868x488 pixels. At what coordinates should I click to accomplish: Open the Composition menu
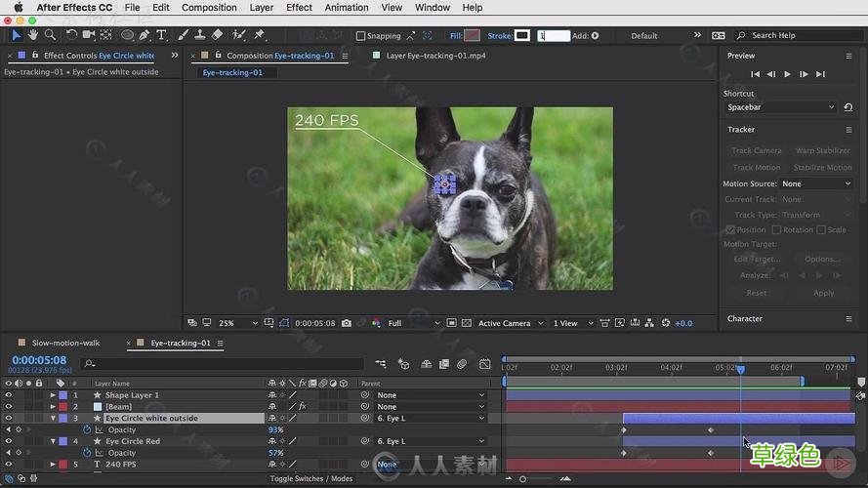tap(209, 7)
